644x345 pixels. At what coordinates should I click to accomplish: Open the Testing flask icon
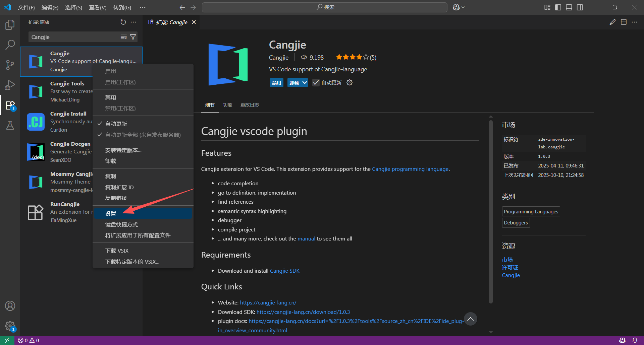[x=10, y=125]
